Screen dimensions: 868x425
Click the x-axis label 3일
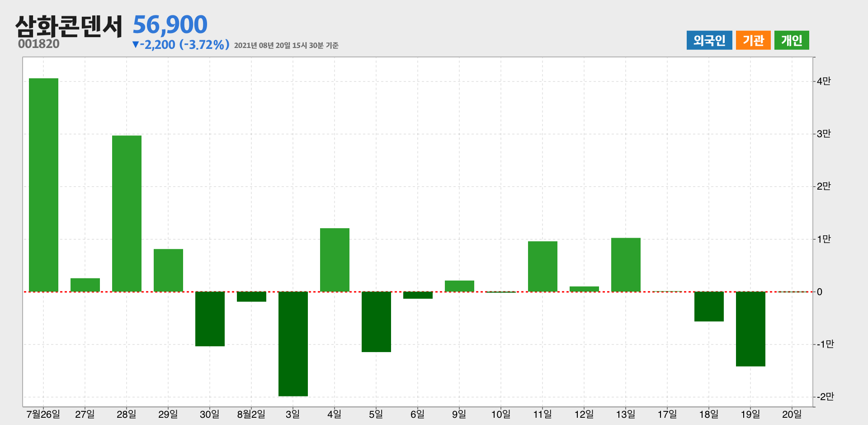click(293, 414)
